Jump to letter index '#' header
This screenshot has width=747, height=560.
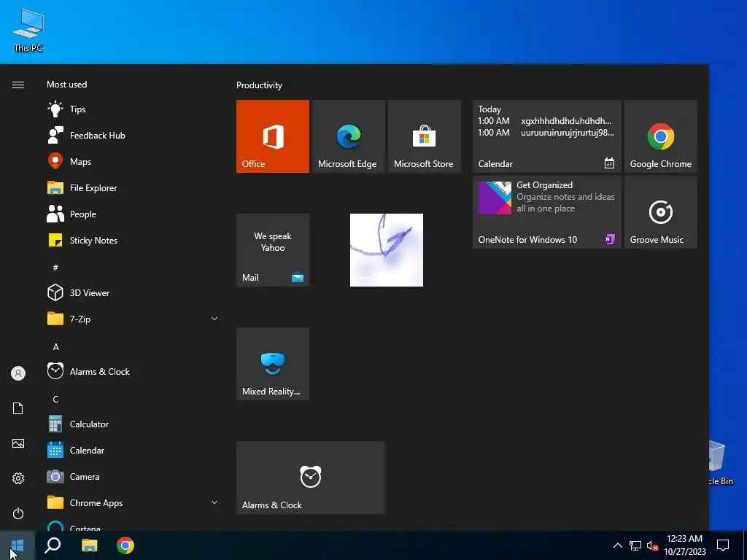55,268
